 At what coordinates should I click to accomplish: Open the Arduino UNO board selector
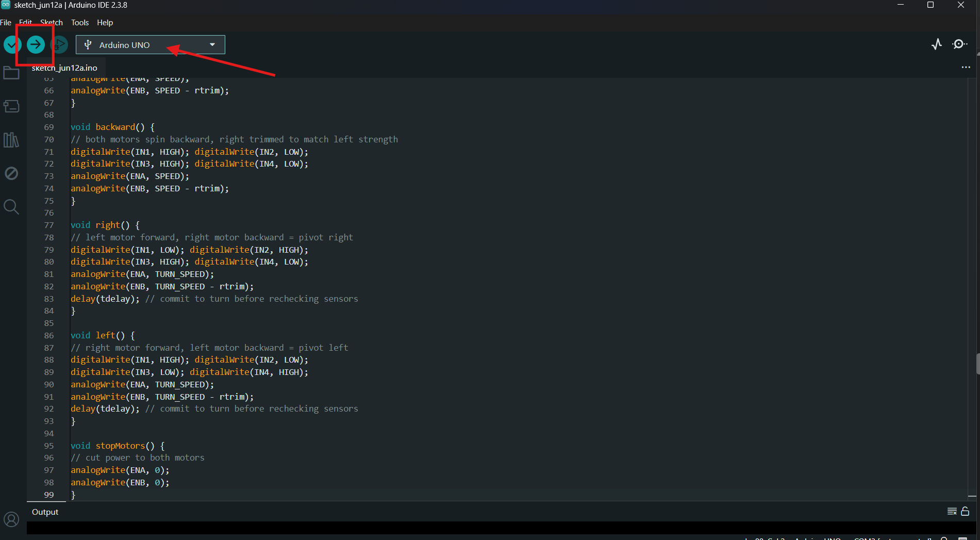point(151,45)
